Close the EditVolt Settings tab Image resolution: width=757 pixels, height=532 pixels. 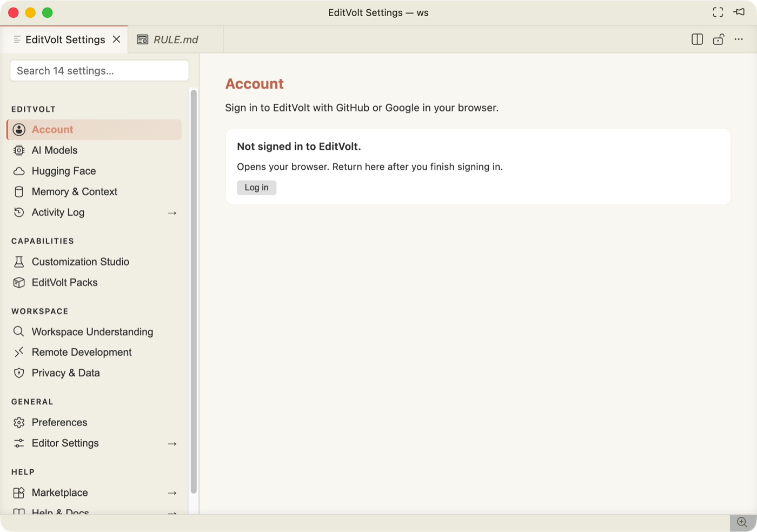tap(116, 39)
